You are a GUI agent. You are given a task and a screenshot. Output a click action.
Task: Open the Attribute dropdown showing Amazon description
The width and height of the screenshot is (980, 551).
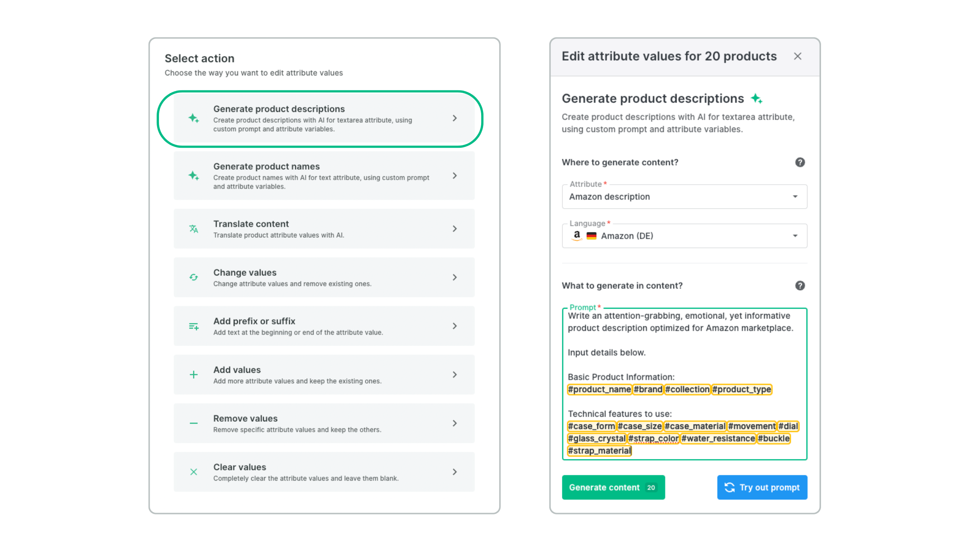tap(684, 197)
